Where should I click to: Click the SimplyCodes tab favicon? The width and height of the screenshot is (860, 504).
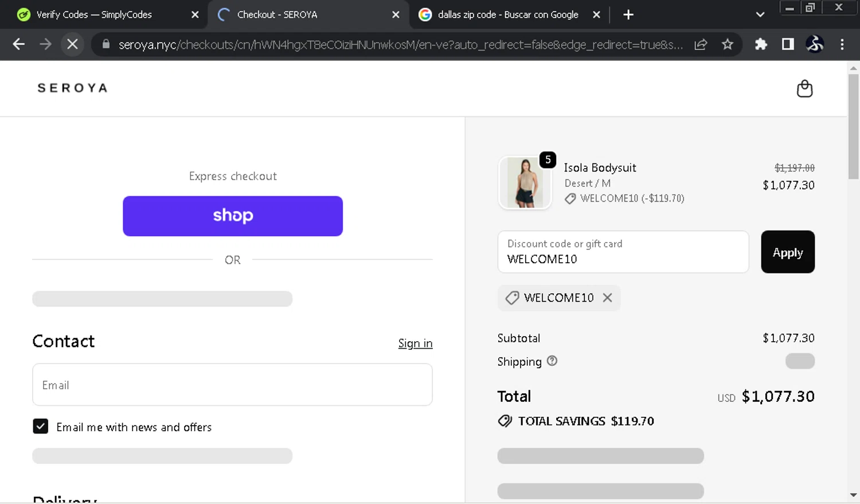24,15
